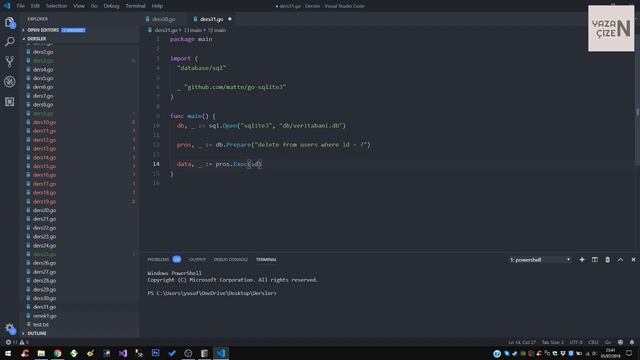The width and height of the screenshot is (640, 360).
Task: Open ders10.go in the explorer
Action: tap(44, 122)
